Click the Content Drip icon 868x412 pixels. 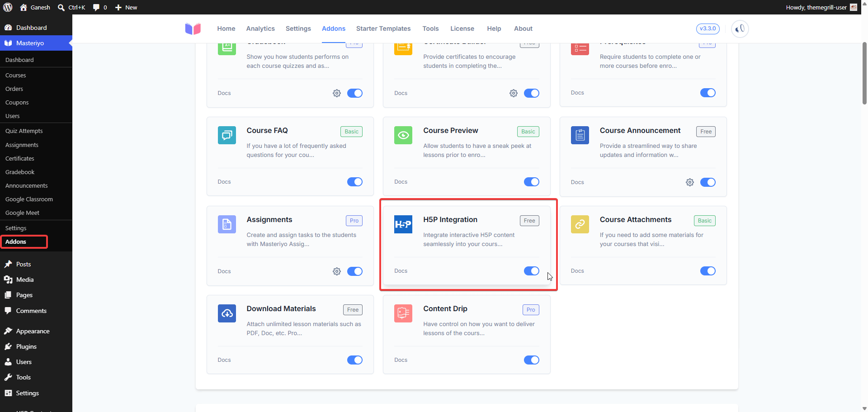(x=403, y=313)
